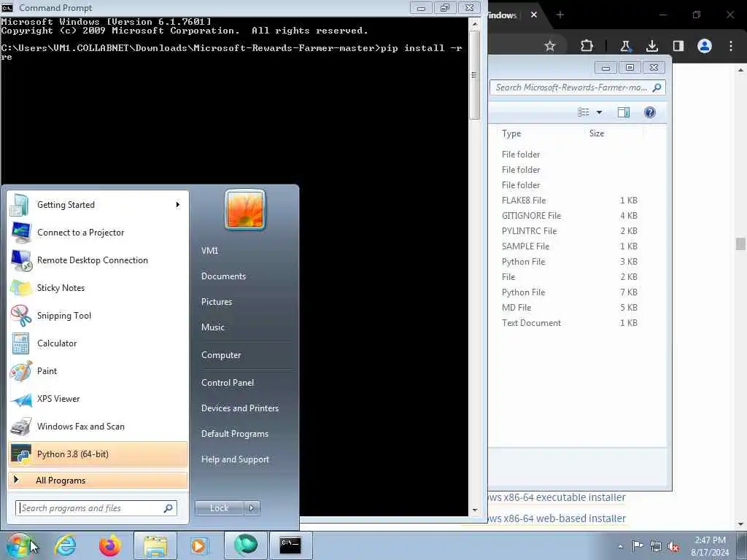This screenshot has height=560, width=747.
Task: Open Devices and Printers
Action: [239, 408]
